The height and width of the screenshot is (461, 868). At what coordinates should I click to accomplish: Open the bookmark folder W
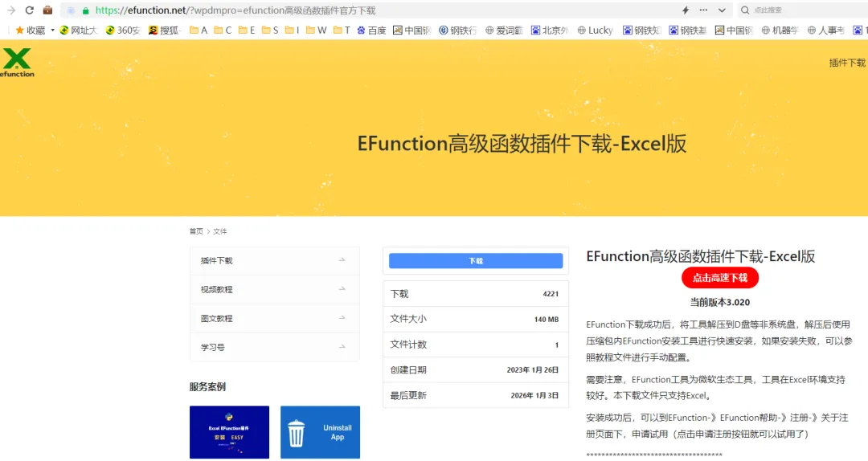316,30
